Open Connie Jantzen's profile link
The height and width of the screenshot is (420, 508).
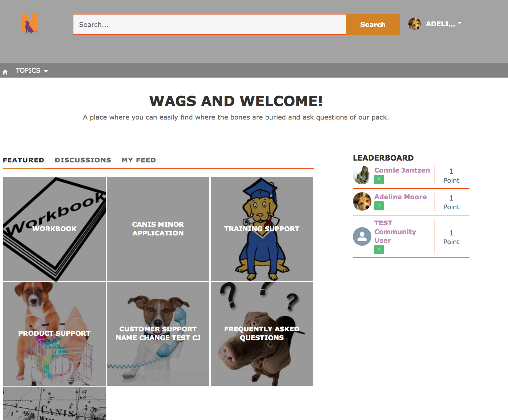(402, 170)
